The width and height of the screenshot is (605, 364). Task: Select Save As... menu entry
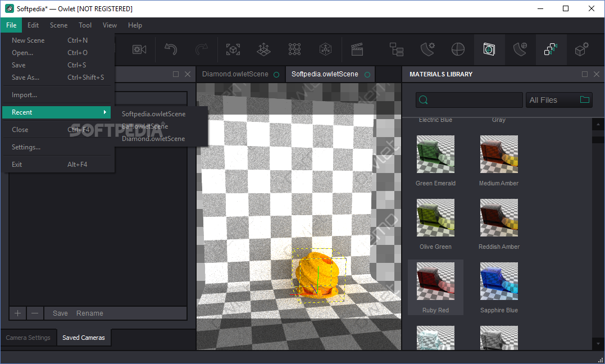coord(57,77)
